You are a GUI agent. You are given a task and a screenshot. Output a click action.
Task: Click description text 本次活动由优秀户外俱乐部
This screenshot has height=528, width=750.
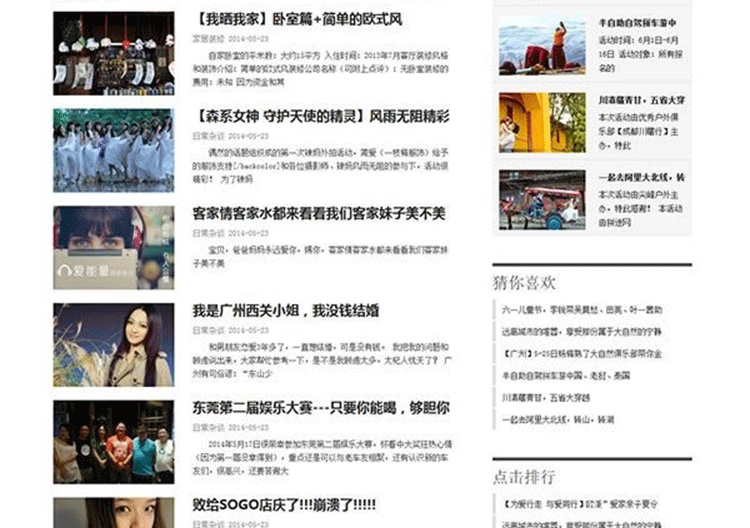pyautogui.click(x=639, y=132)
